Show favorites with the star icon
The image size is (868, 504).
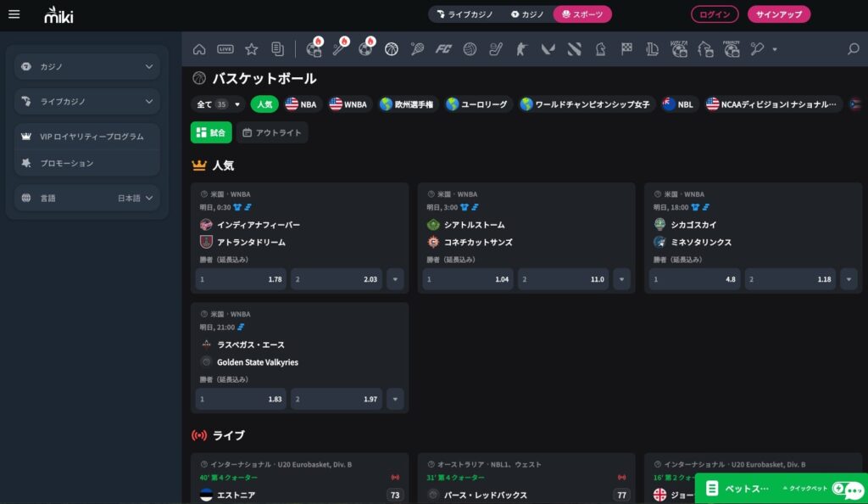tap(251, 49)
